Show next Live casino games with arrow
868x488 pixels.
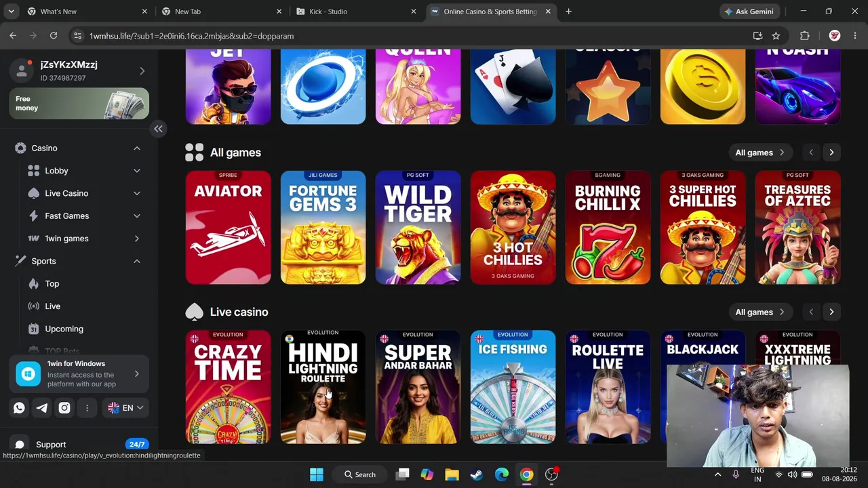click(x=831, y=312)
